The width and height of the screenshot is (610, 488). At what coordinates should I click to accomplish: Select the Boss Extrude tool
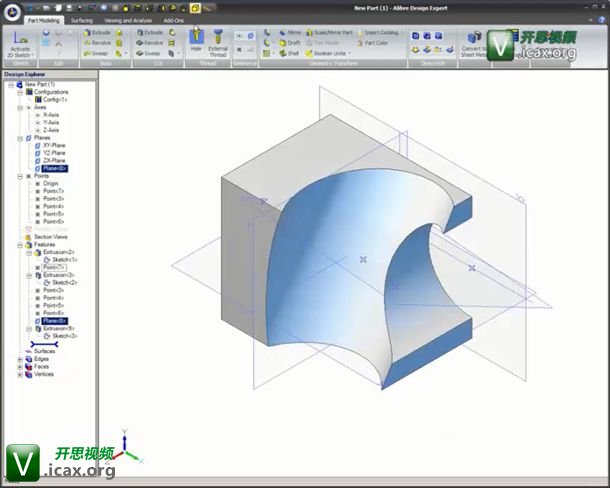97,33
